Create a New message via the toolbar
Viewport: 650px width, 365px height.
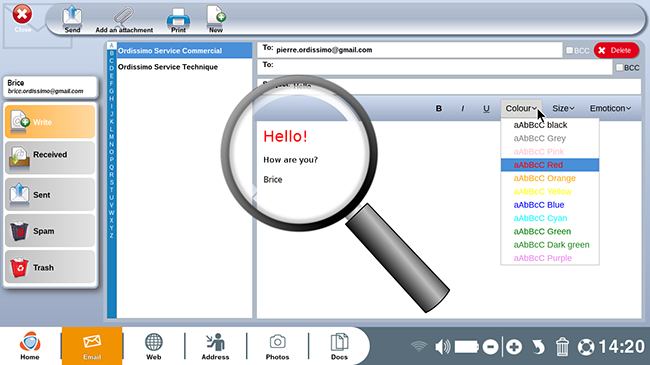coord(216,19)
